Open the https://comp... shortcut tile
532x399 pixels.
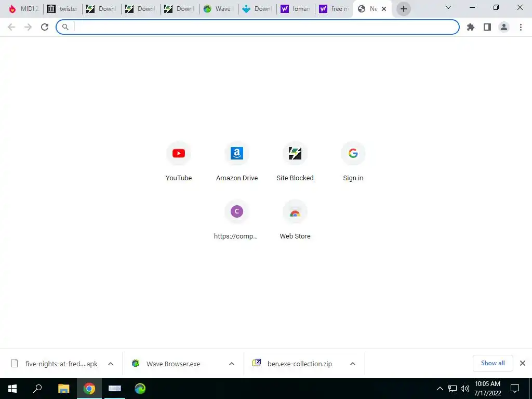[x=237, y=220]
